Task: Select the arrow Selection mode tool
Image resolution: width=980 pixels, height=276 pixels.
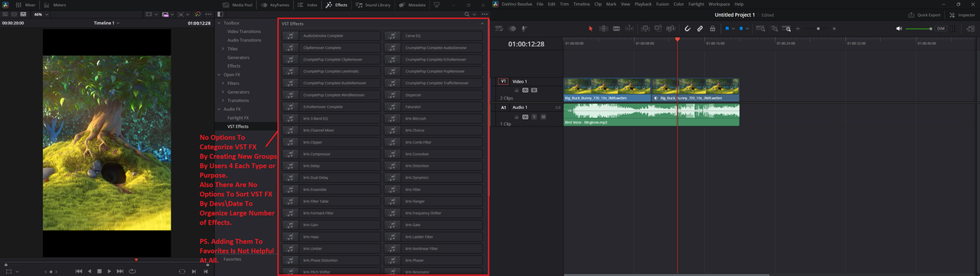Action: click(x=590, y=28)
